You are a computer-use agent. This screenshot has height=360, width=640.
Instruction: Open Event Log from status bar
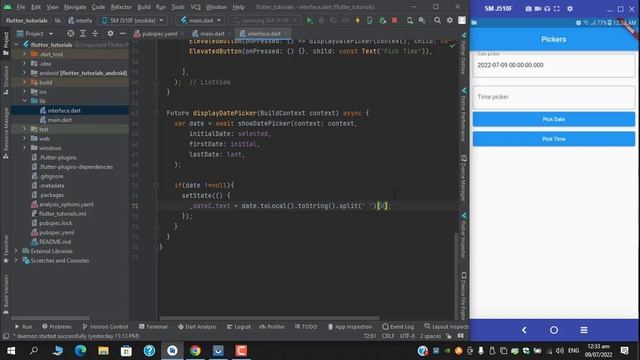coord(398,327)
